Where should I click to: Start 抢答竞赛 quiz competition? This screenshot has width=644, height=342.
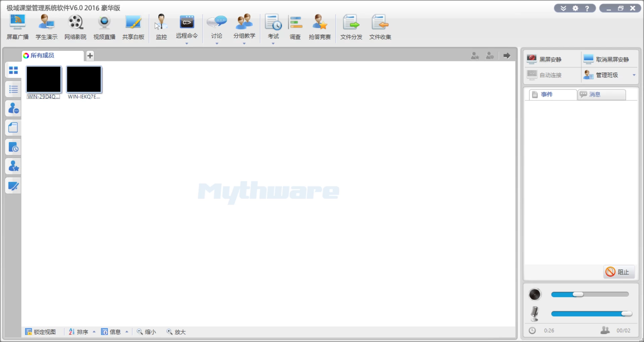tap(320, 27)
